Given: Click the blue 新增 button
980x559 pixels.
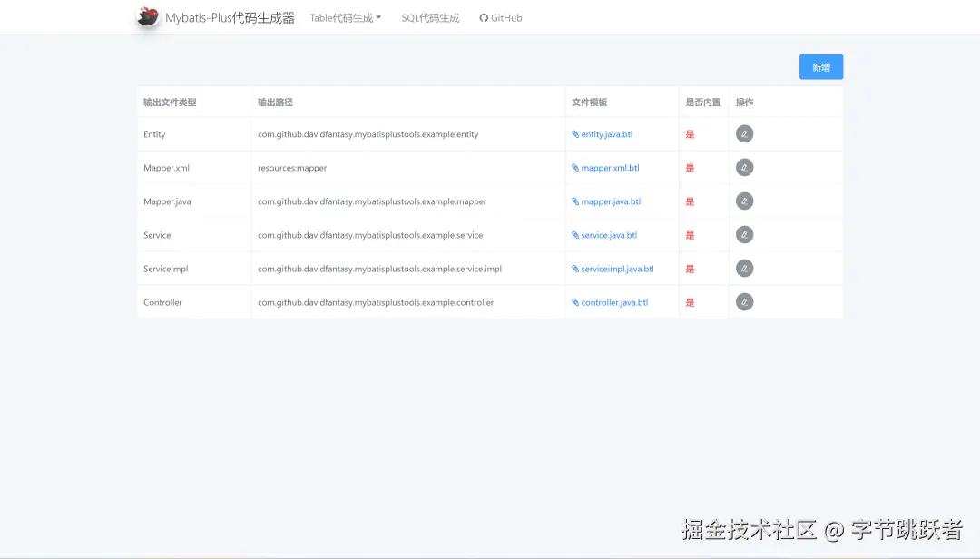Looking at the screenshot, I should pos(820,66).
